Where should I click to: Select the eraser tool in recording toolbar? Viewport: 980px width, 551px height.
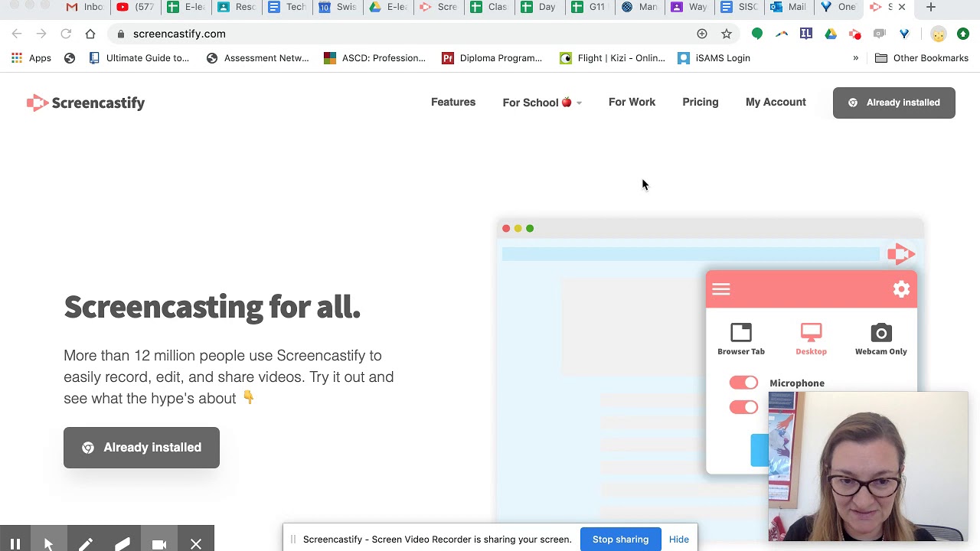[x=122, y=544]
